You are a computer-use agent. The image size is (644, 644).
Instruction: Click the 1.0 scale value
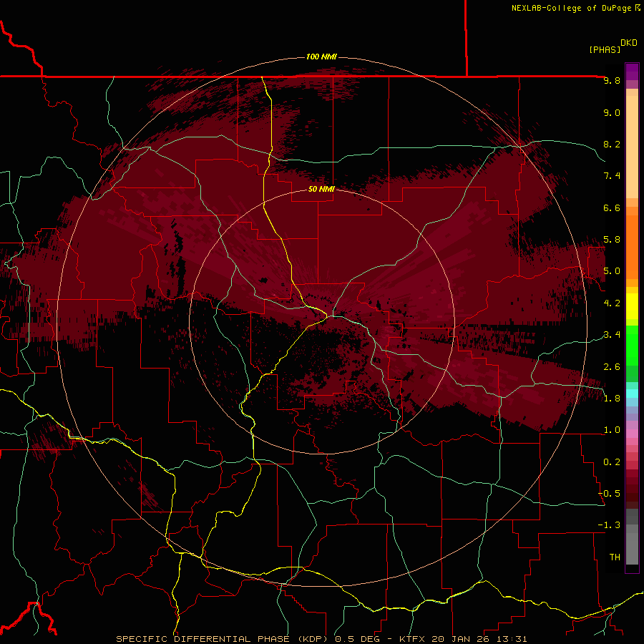click(612, 430)
